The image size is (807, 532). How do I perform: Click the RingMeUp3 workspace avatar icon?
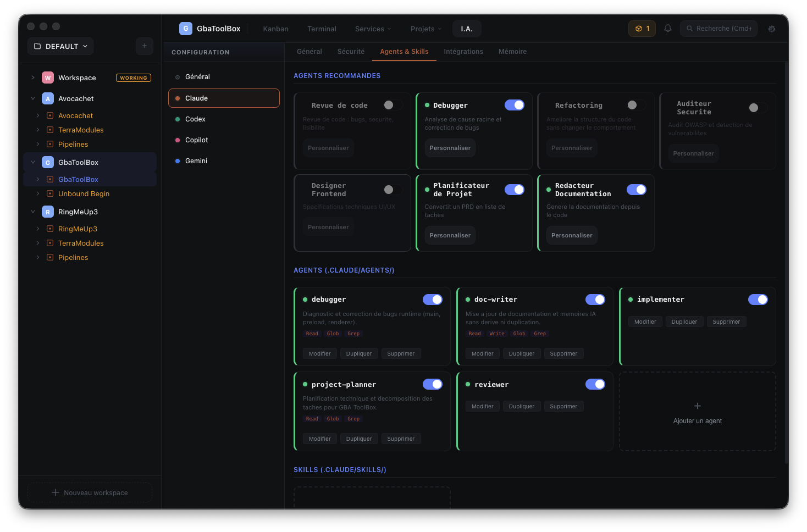[x=48, y=212]
